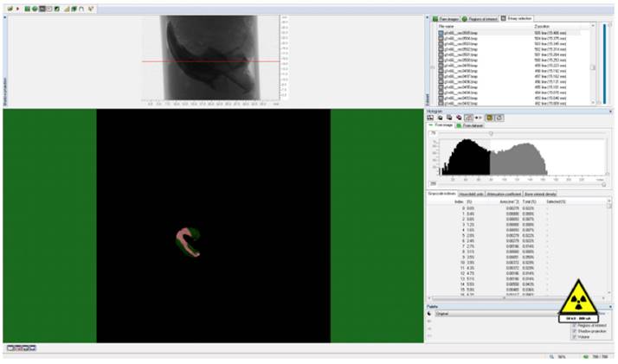Screen dimensions: 618x364
Task: Click the zoom percentage in the status bar
Action: pyautogui.click(x=561, y=356)
